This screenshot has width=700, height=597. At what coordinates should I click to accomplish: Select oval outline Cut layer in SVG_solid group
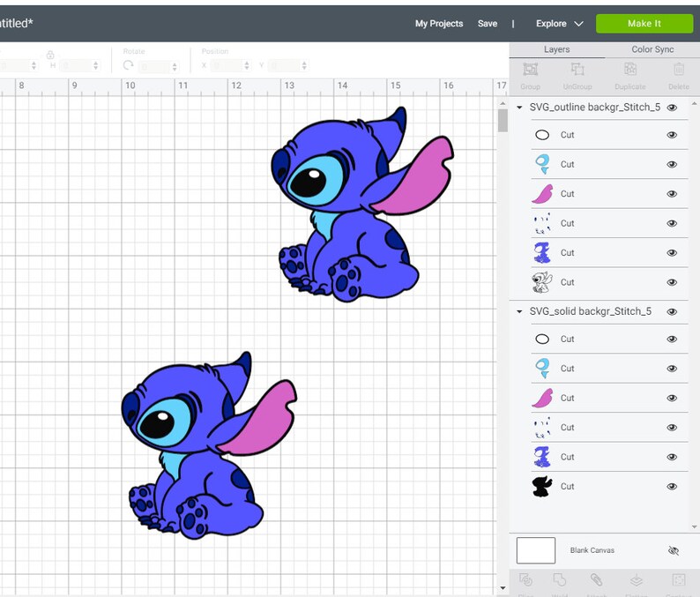tap(609, 339)
